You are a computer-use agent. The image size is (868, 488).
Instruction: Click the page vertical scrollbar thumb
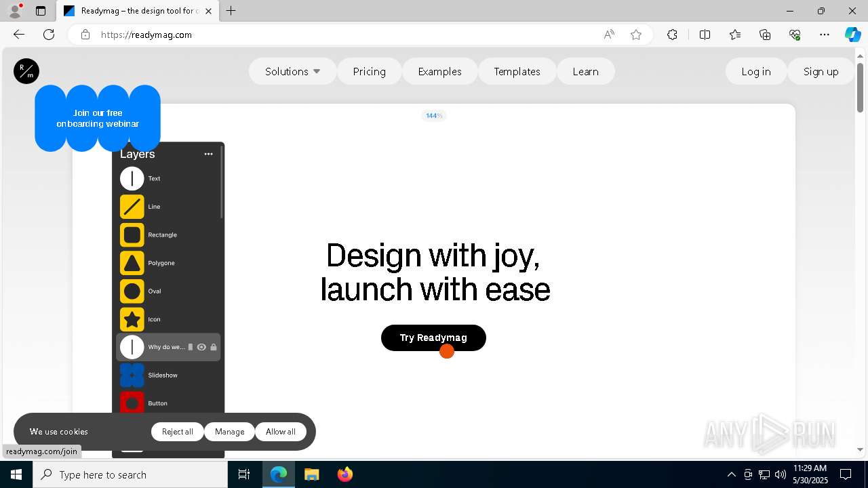[x=860, y=87]
